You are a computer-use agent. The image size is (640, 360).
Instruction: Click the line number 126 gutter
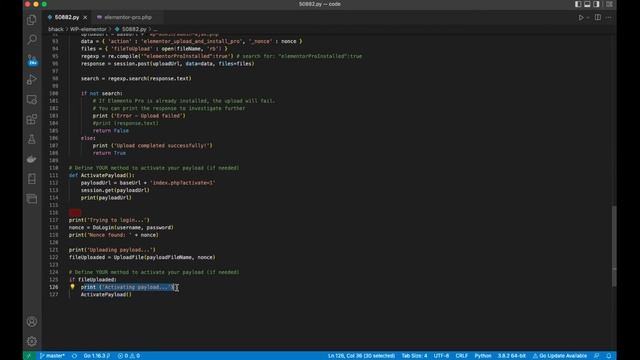tap(53, 287)
